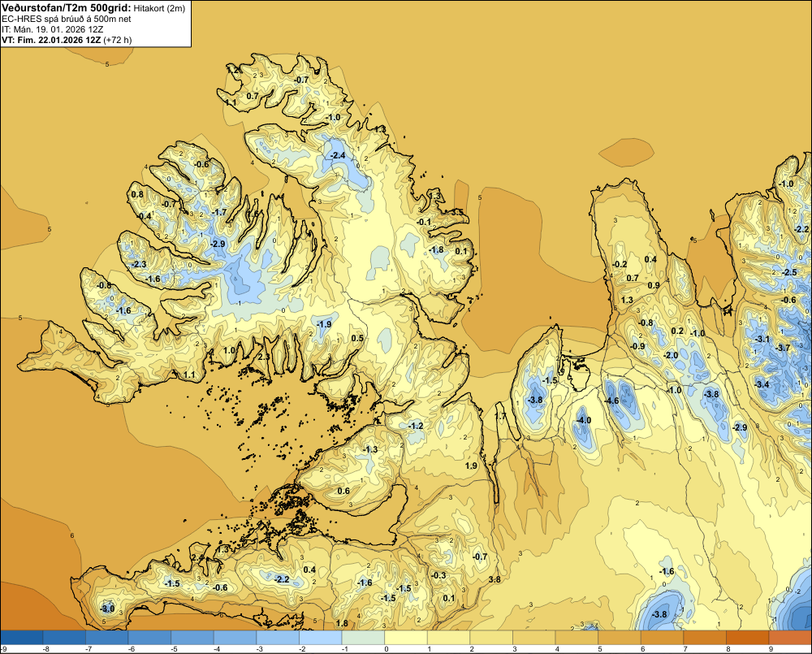Viewport: 812px width, 654px height.
Task: Click the "-3.4" temperature value
Action: coord(762,384)
